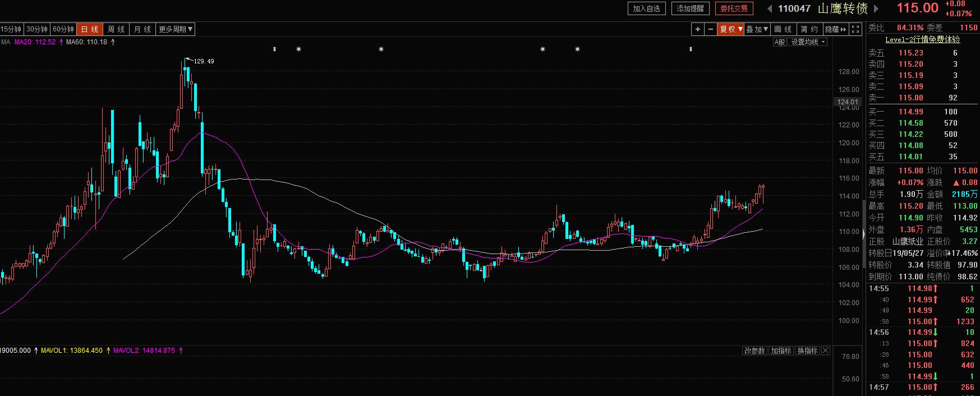Click the A股 label button

pos(779,42)
